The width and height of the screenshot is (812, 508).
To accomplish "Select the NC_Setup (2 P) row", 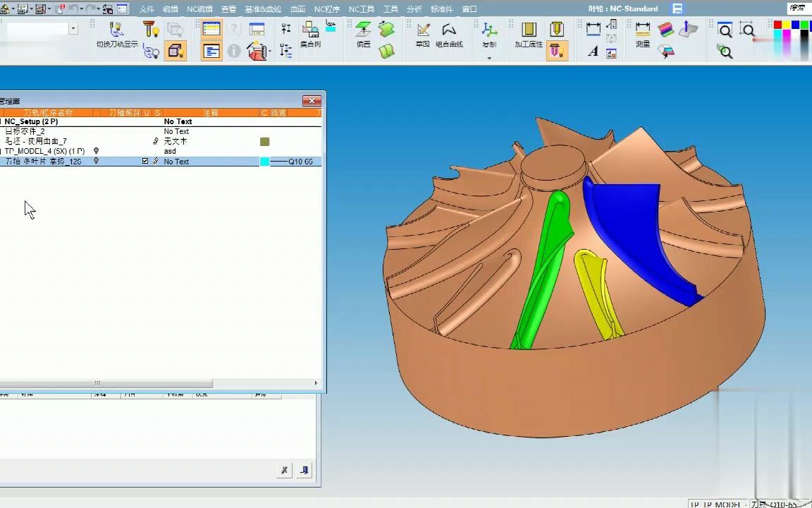I will pyautogui.click(x=32, y=121).
